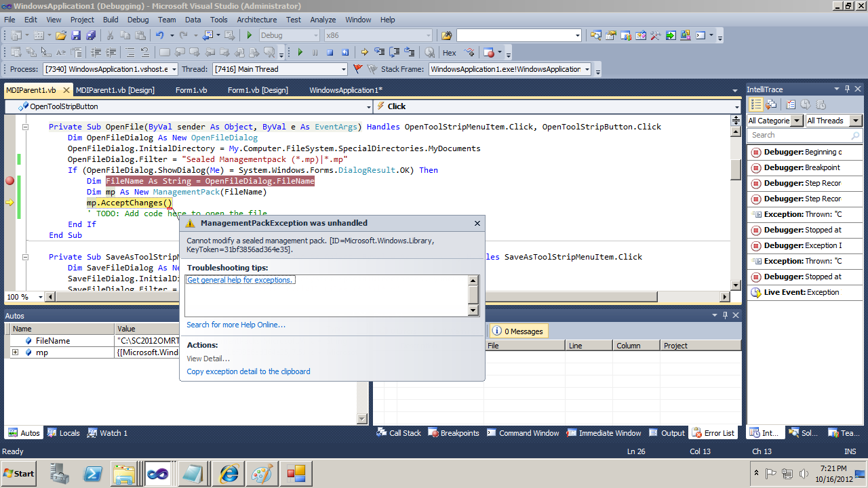The width and height of the screenshot is (868, 488).
Task: Open the All Threads filter dropdown
Action: pyautogui.click(x=855, y=121)
